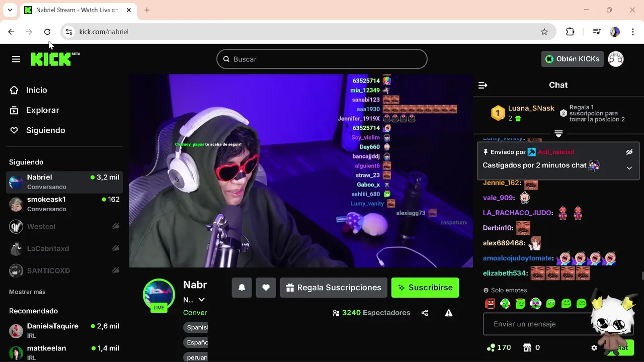Open Inicio from the sidebar

[x=37, y=90]
